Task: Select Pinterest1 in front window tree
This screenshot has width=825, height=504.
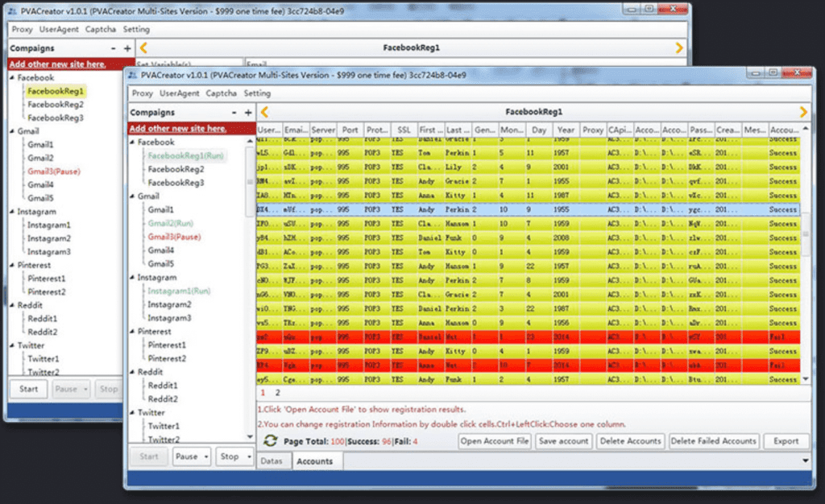Action: pyautogui.click(x=167, y=345)
